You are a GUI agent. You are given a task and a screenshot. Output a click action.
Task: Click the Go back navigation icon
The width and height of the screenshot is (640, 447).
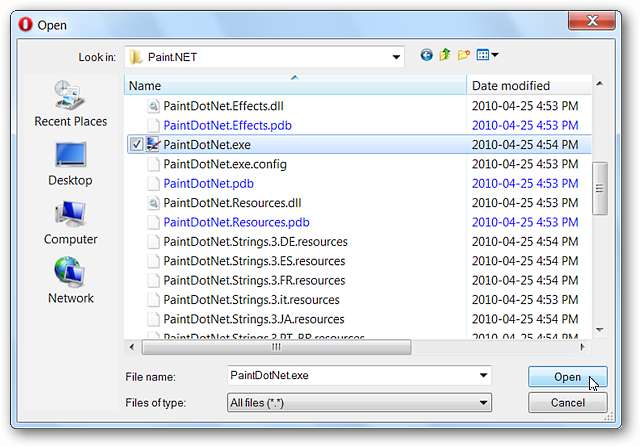(426, 55)
